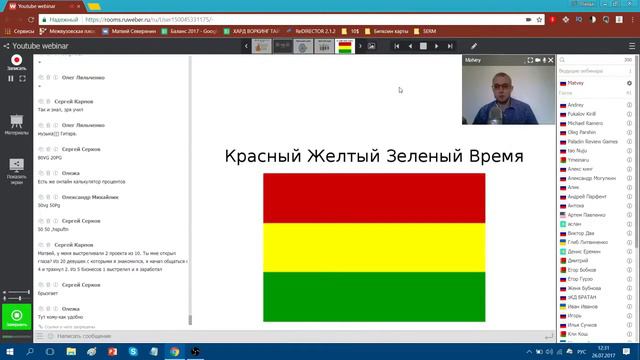Expand the Matvey video to fullscreen

pyautogui.click(x=530, y=60)
